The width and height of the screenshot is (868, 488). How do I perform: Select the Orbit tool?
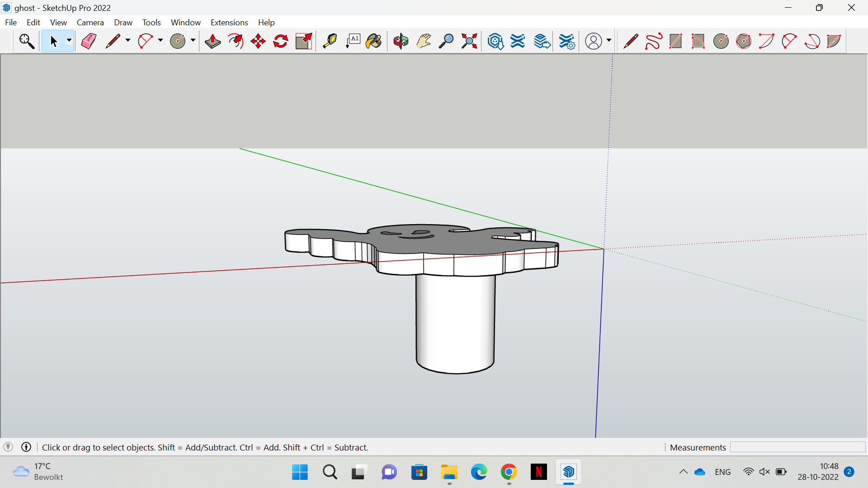tap(401, 41)
